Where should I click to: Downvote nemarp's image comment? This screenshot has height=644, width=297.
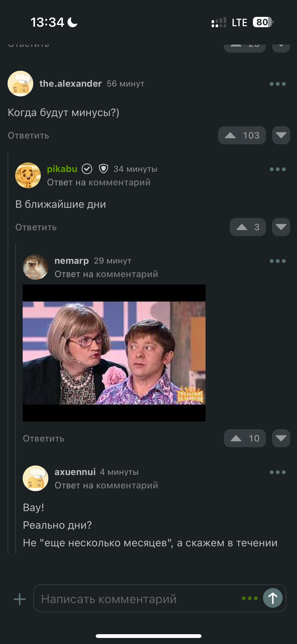point(281,438)
